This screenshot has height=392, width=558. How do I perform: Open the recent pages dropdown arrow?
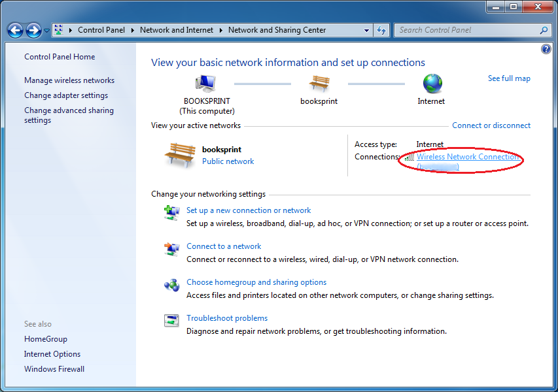pyautogui.click(x=47, y=31)
